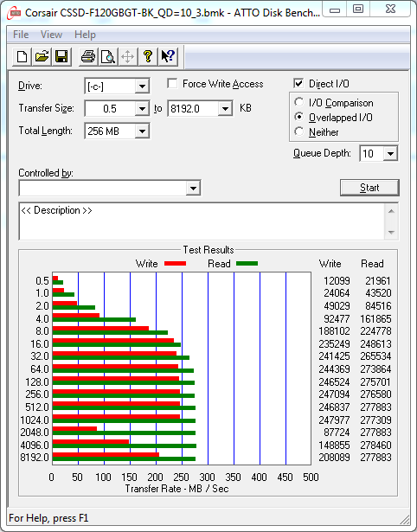This screenshot has height=532, width=417.
Task: Click the window resize grip corner
Action: 404,519
